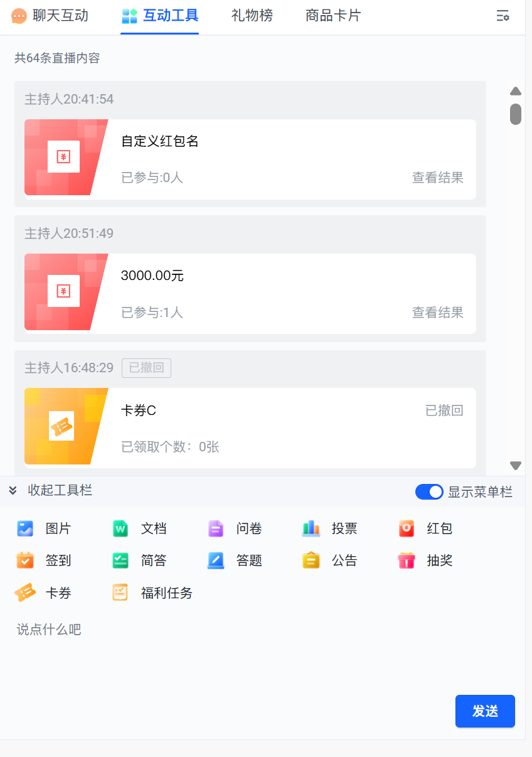Click red packet thumbnail for 3000.00元

tap(66, 292)
